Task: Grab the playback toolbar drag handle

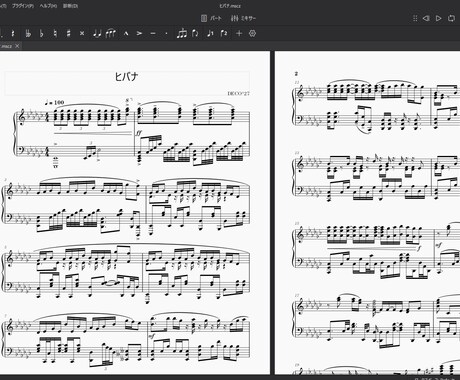Action: (415, 18)
